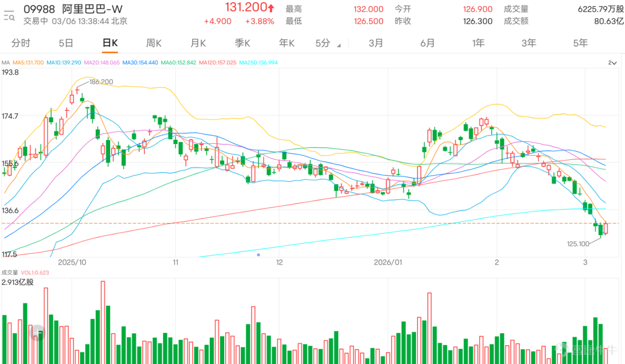Click the 2026/01 date axis label
The image size is (625, 364).
tap(388, 263)
